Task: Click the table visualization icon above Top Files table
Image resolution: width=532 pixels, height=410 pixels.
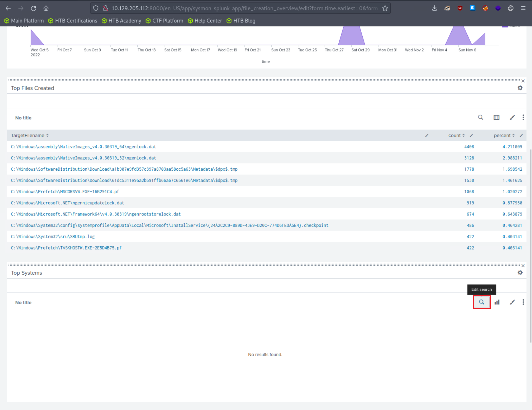Action: (496, 117)
